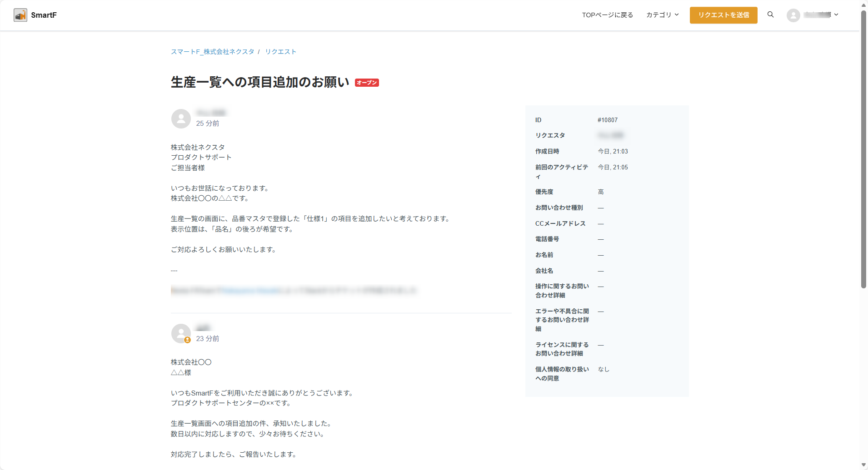The width and height of the screenshot is (868, 470).
Task: Click the scrollbar up arrow
Action: pyautogui.click(x=863, y=5)
